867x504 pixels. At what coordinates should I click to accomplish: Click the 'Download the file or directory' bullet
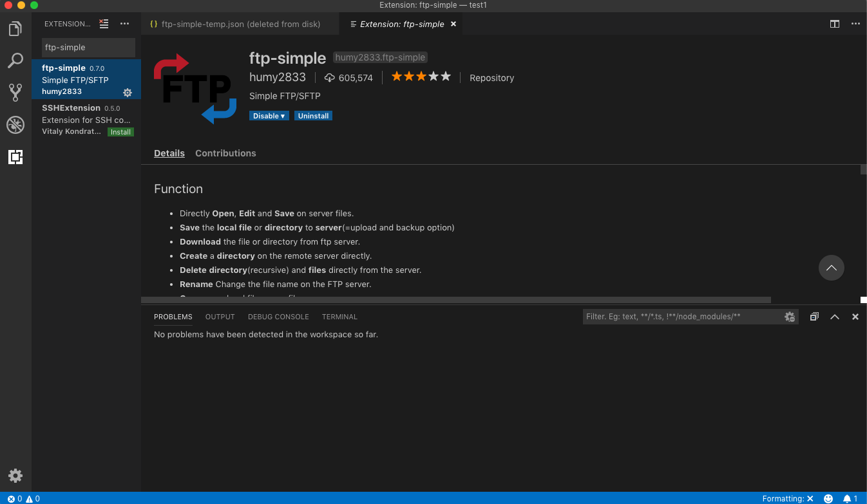[x=270, y=241]
